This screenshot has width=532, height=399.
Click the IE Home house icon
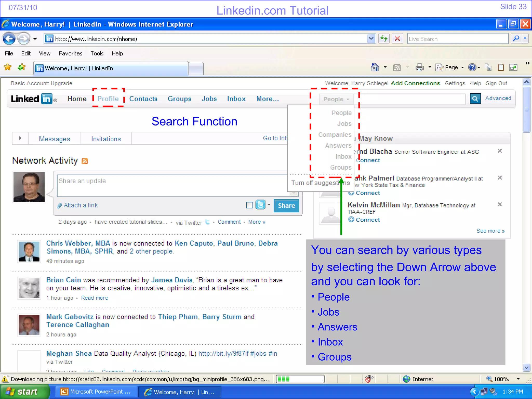(375, 67)
